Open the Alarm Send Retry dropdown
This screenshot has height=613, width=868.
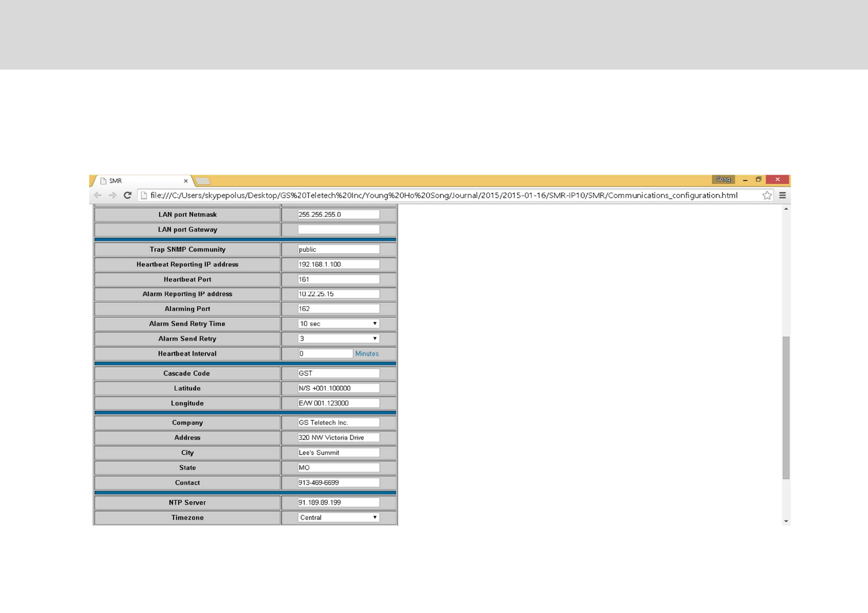(339, 338)
